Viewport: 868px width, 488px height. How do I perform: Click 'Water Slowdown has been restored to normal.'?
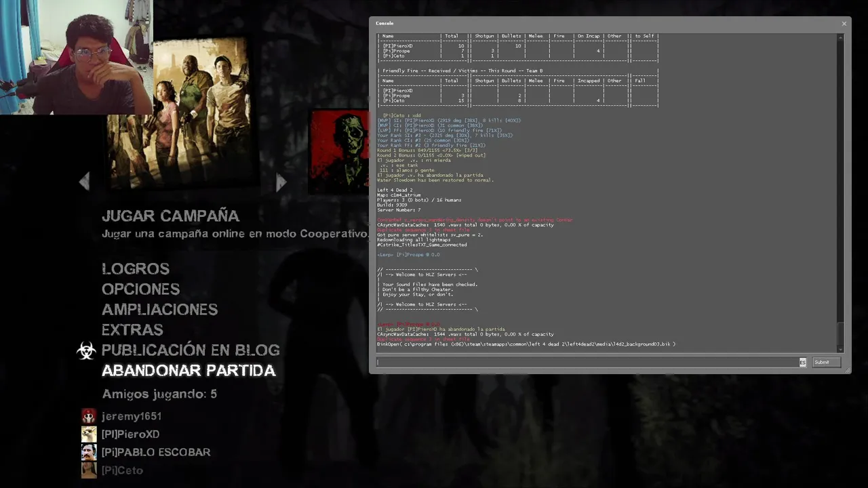tap(435, 180)
